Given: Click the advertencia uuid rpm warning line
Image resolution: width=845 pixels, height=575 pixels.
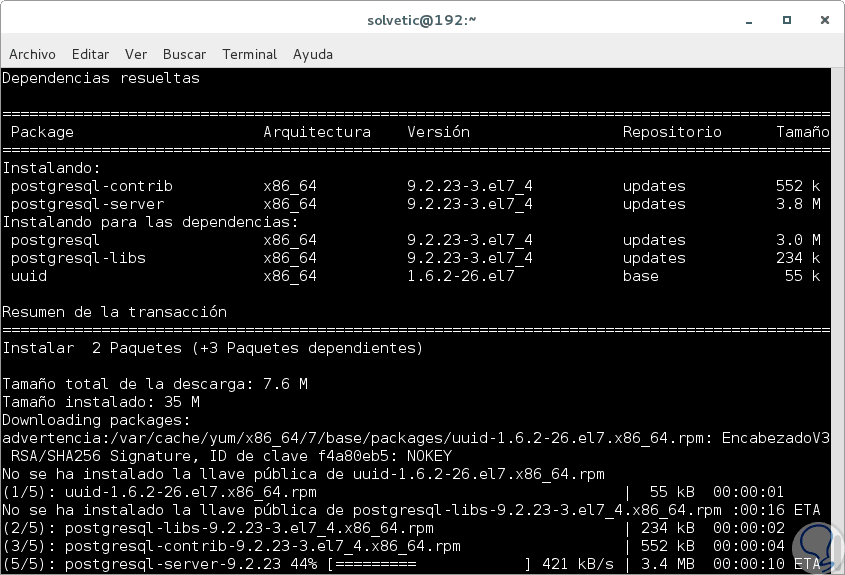Looking at the screenshot, I should point(415,438).
